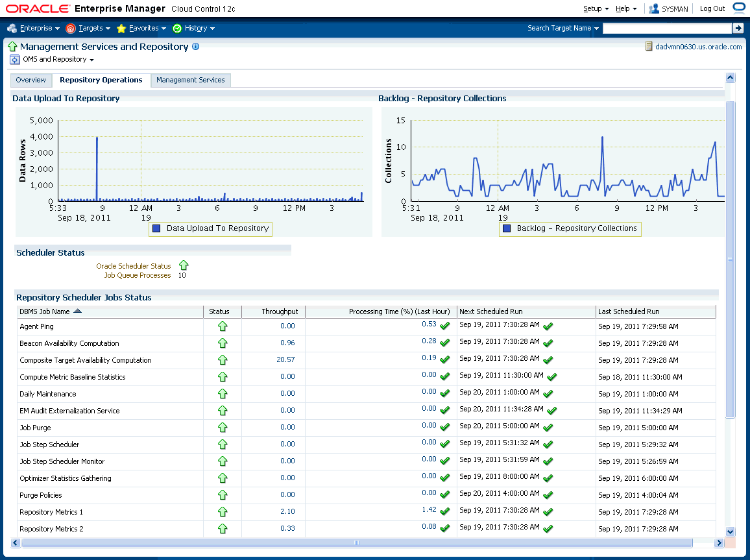Click the Job Purge status up arrow
Viewport: 750px width, 560px height.
point(223,428)
